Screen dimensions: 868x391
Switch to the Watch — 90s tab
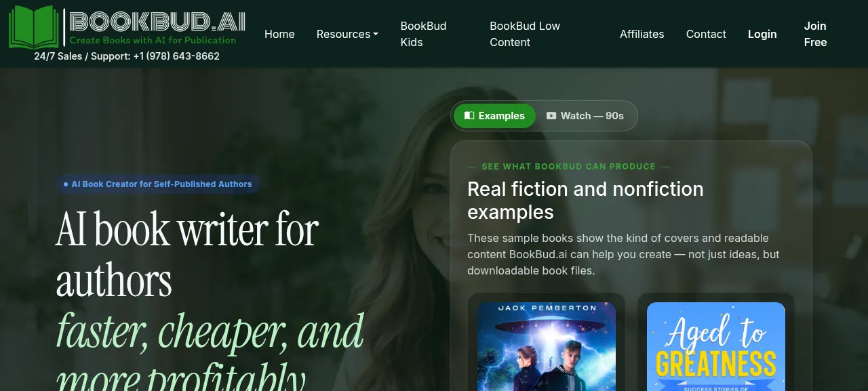[x=585, y=116]
